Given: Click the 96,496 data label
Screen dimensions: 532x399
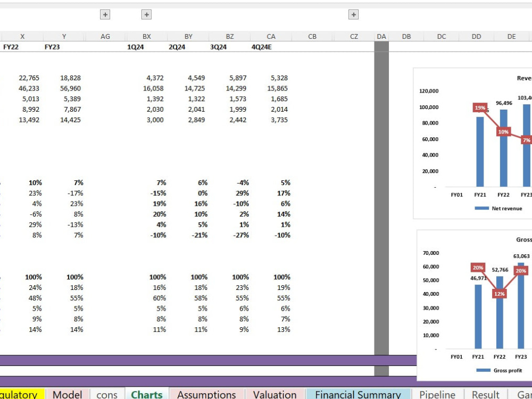Looking at the screenshot, I should click(504, 103).
